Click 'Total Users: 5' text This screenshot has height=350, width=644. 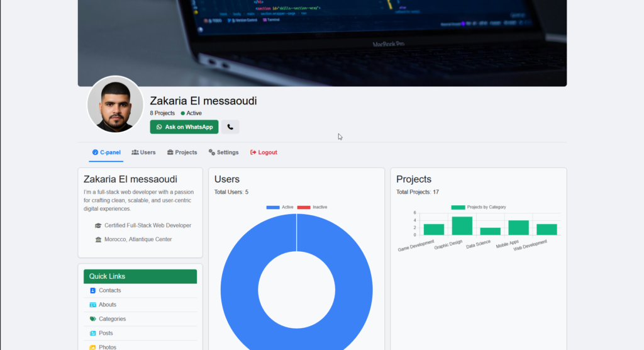(x=231, y=192)
